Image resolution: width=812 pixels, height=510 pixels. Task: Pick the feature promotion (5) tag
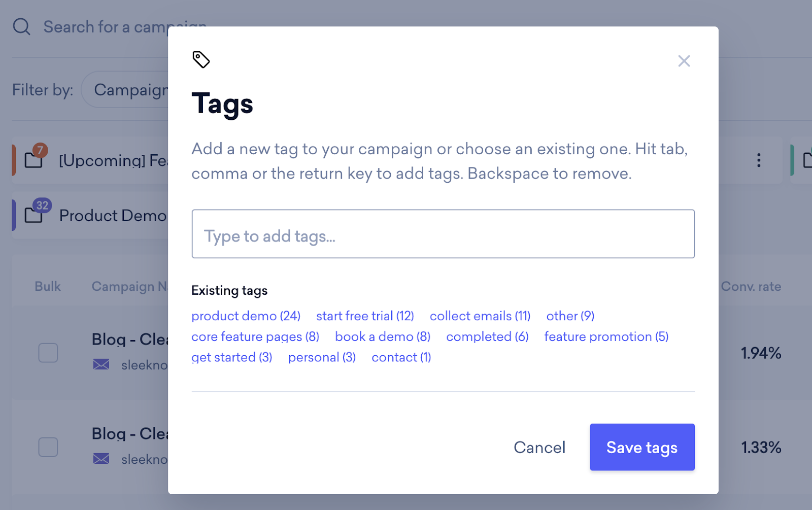(606, 336)
